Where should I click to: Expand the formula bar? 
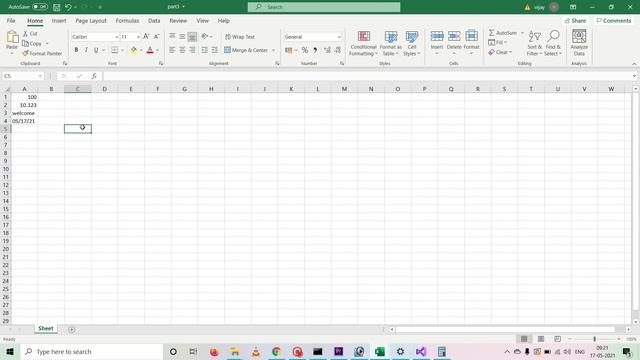click(634, 76)
